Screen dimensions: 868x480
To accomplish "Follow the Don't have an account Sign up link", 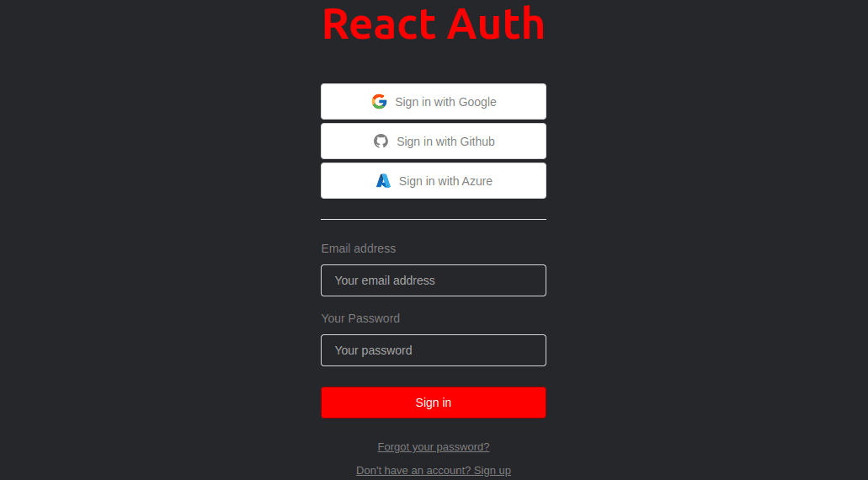I will 434,471.
